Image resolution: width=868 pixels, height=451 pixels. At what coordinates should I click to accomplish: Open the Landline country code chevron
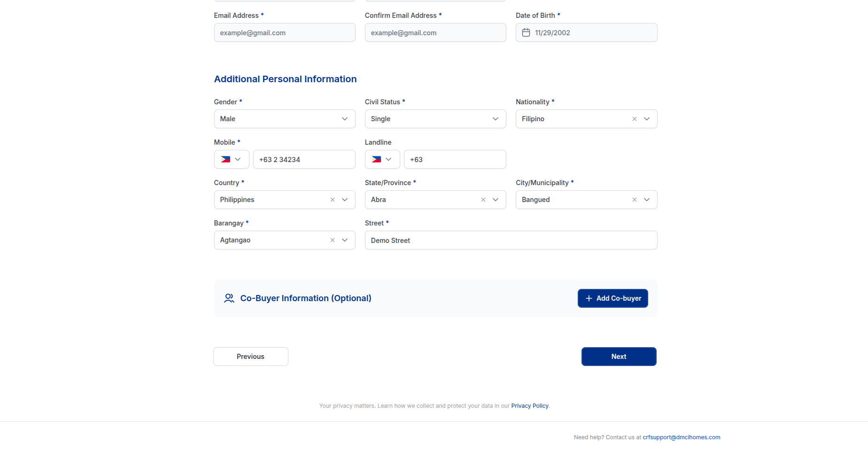tap(388, 159)
